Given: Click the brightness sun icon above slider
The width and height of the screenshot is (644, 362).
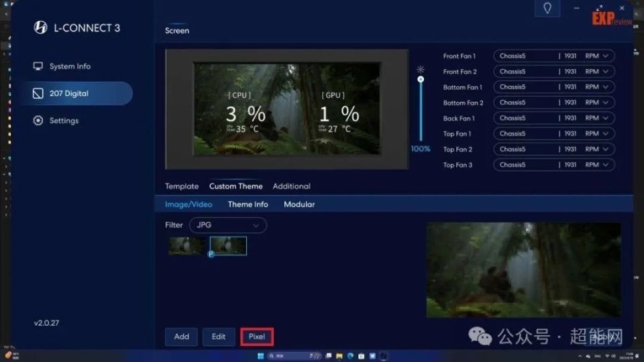Looking at the screenshot, I should click(x=421, y=69).
